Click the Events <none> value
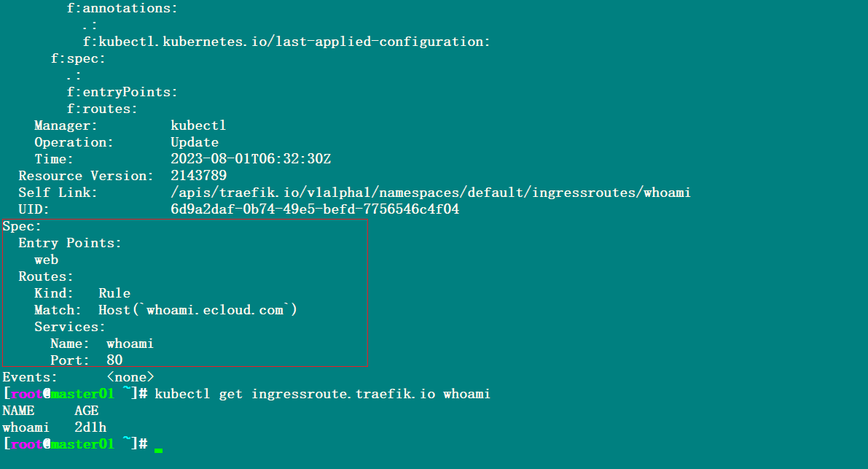This screenshot has height=469, width=868. (130, 378)
